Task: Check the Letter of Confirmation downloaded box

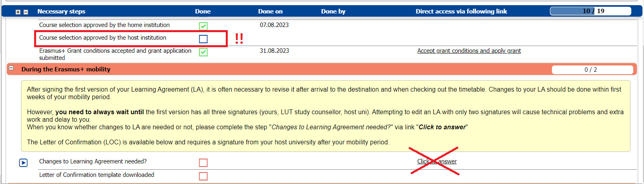Action: [x=203, y=176]
